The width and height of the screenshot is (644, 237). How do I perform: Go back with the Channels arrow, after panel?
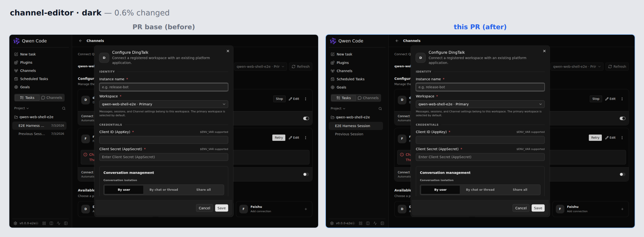coord(397,41)
